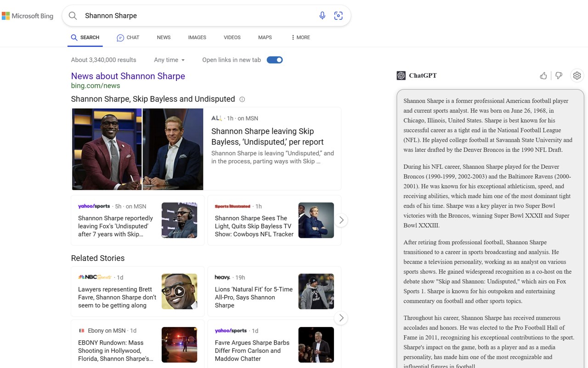
Task: Open Sports Illustrated 'Sees The Light' story
Action: [x=254, y=226]
